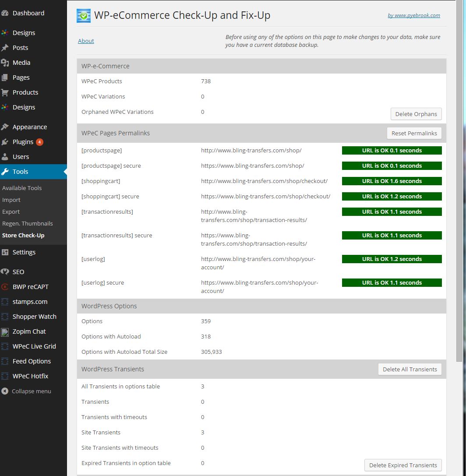Screen dimensions: 466x476
Task: Open the Tools menu section
Action: tap(20, 172)
